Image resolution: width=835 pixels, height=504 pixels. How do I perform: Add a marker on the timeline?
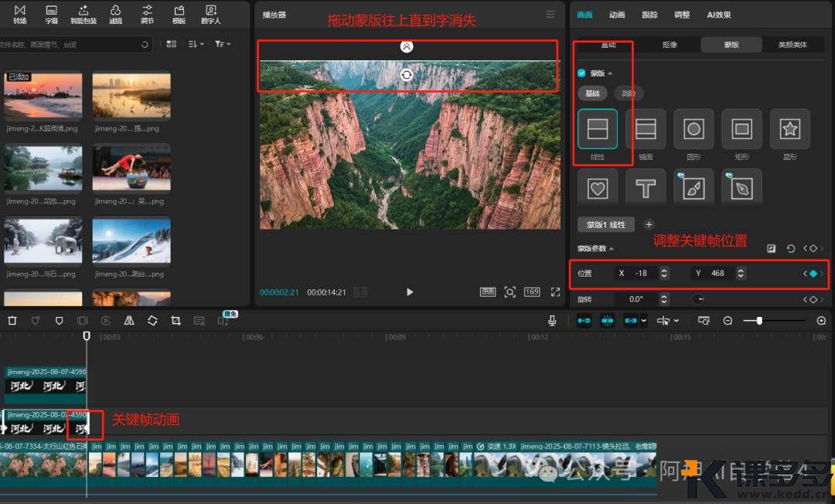59,320
